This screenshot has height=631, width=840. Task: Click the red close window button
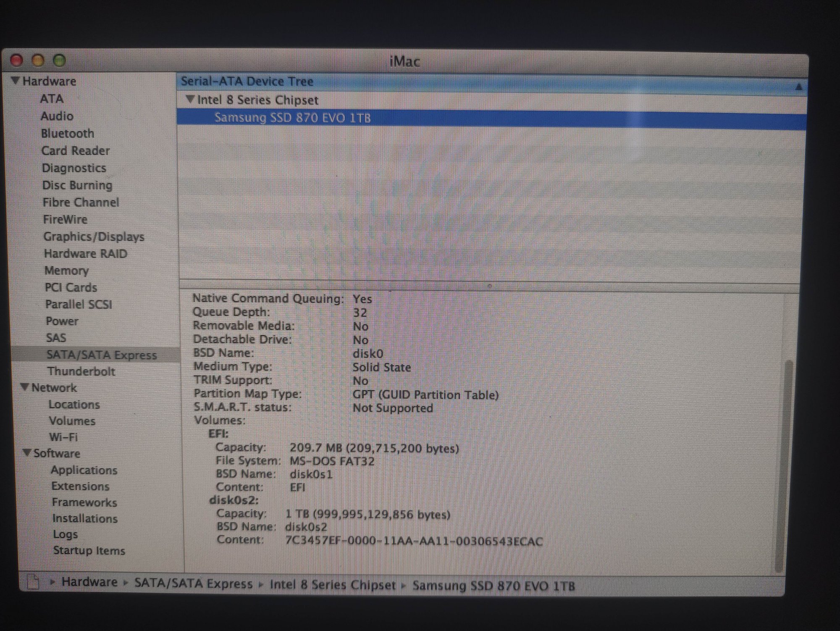tap(16, 60)
